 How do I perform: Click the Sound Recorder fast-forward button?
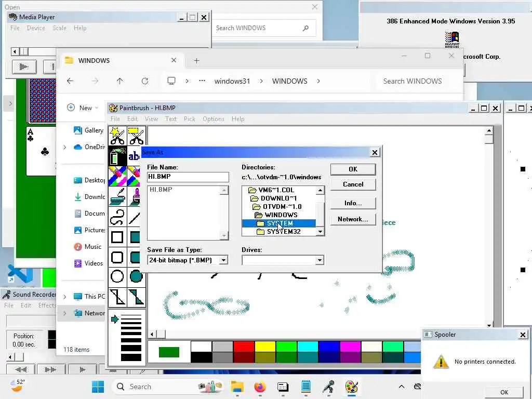coord(50,369)
